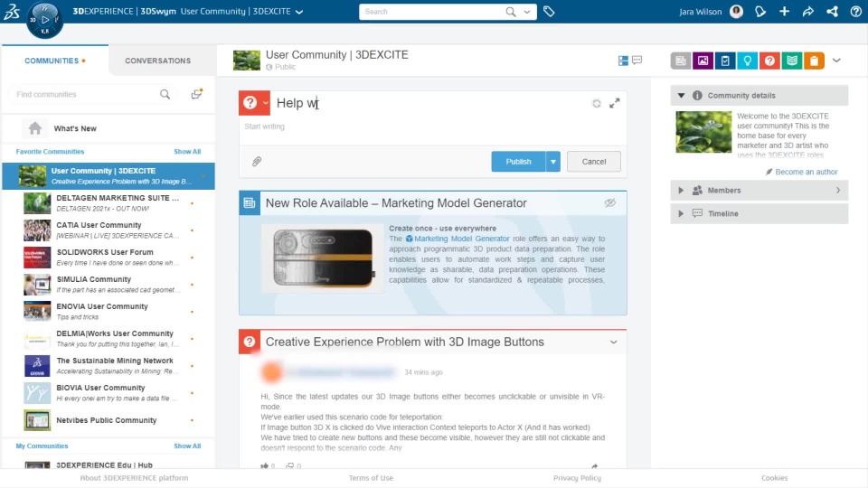Open the What's New home icon
The height and width of the screenshot is (488, 868).
35,128
